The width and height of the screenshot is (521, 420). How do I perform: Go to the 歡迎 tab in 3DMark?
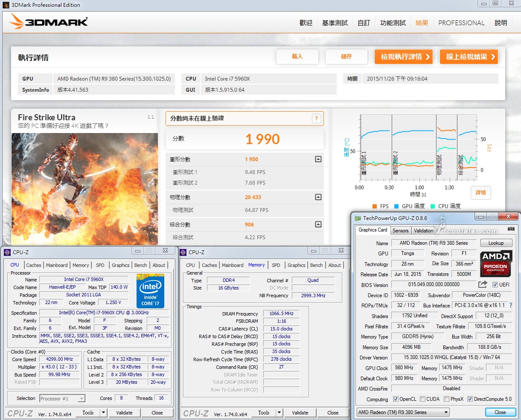306,23
